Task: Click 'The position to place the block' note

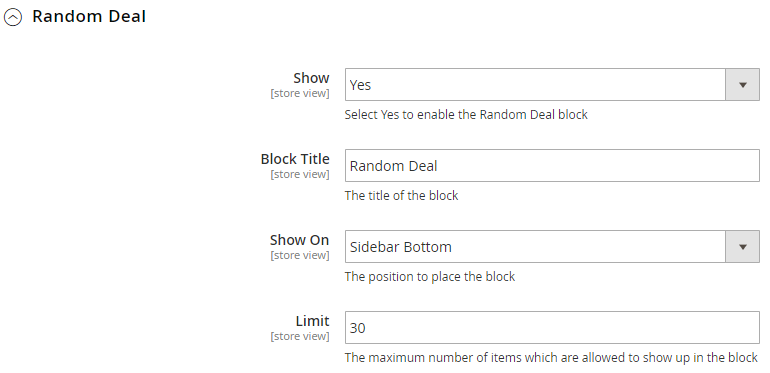Action: (430, 277)
